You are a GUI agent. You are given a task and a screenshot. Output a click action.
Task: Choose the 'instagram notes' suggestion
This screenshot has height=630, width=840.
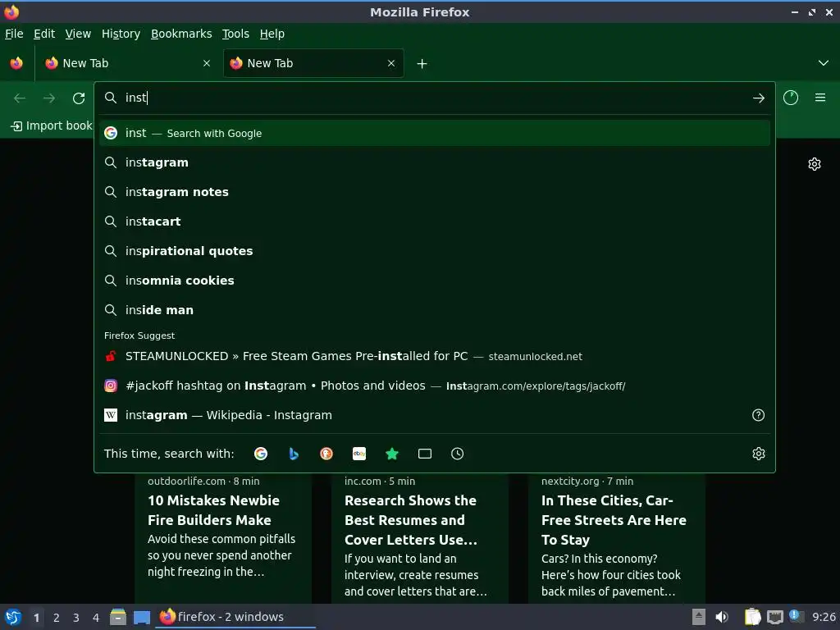[x=435, y=192]
